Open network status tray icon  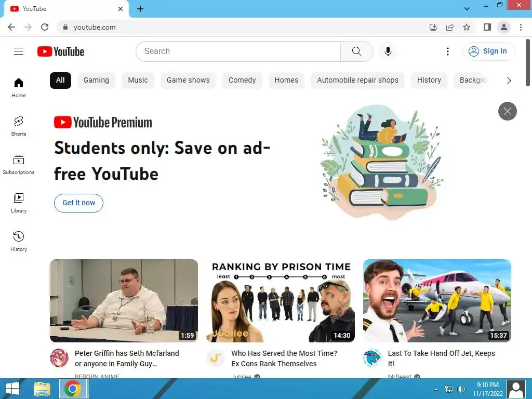448,389
